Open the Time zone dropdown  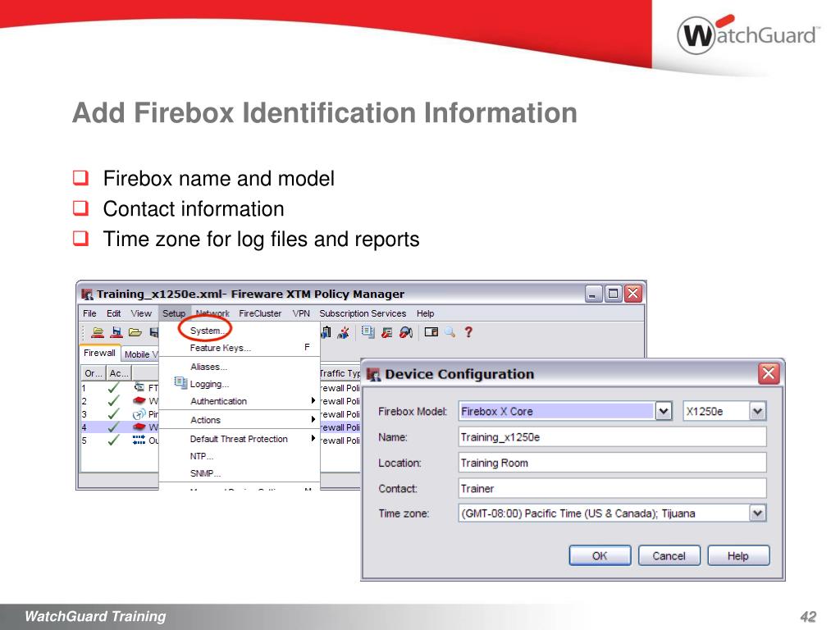click(x=757, y=514)
